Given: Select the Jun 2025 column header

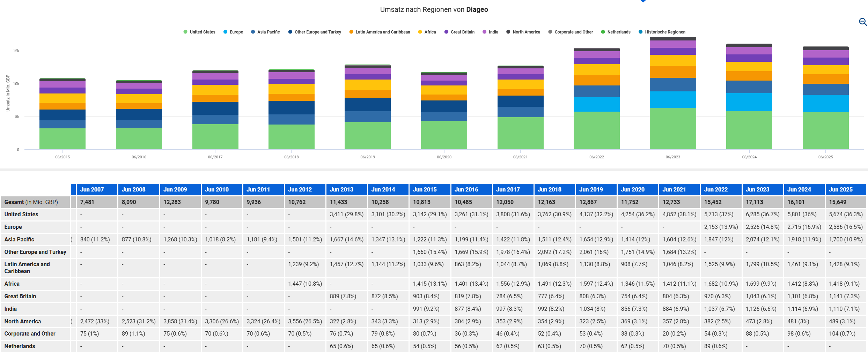Looking at the screenshot, I should tap(840, 189).
